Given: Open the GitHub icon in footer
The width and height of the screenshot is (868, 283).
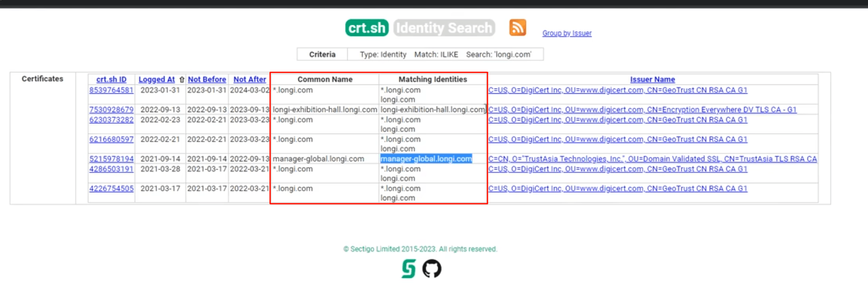Looking at the screenshot, I should pyautogui.click(x=432, y=269).
